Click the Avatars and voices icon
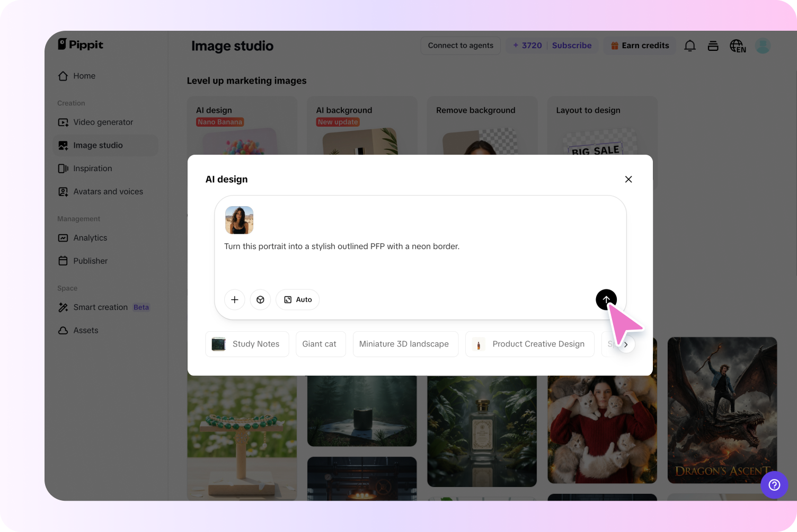Screen dimensions: 797x532 pos(63,192)
